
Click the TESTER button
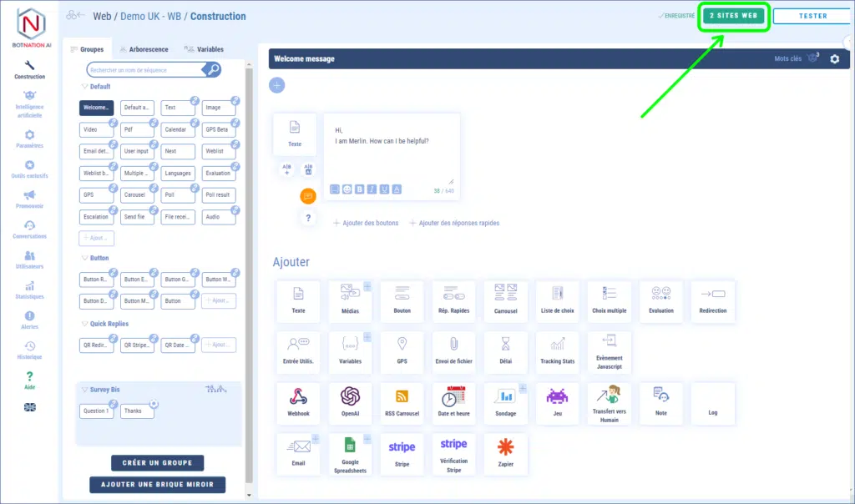[x=812, y=16]
